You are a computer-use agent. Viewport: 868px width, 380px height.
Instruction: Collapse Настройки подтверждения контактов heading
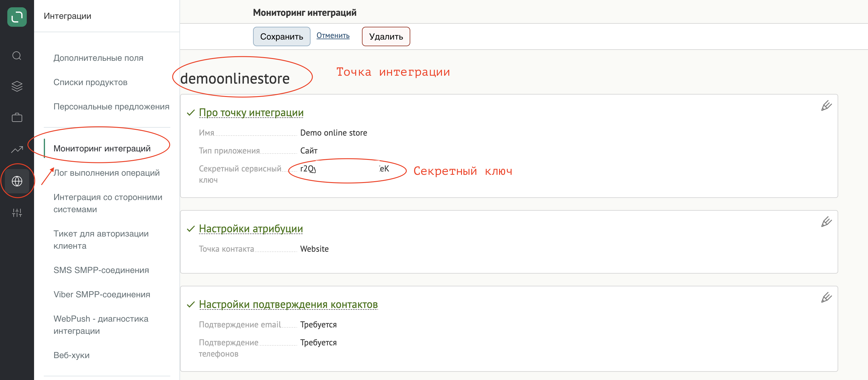[x=288, y=305]
